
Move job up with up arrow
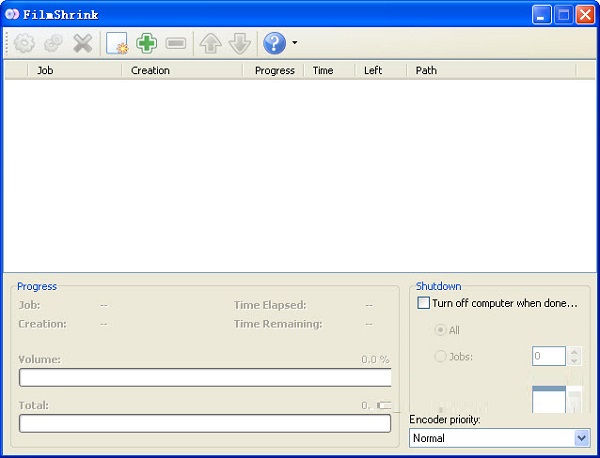[210, 44]
